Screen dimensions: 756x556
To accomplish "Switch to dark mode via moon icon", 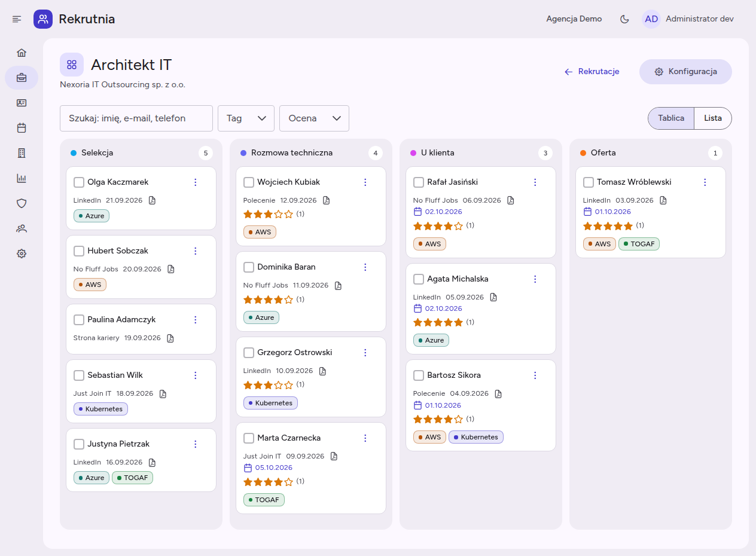I will click(624, 19).
